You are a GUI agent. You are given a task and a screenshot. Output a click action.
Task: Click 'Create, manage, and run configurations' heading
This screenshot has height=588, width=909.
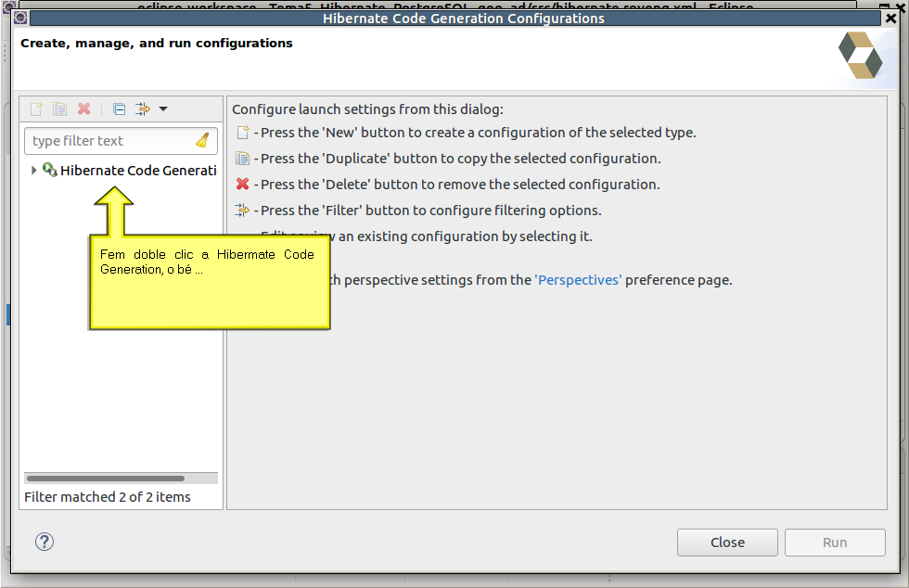pyautogui.click(x=157, y=43)
